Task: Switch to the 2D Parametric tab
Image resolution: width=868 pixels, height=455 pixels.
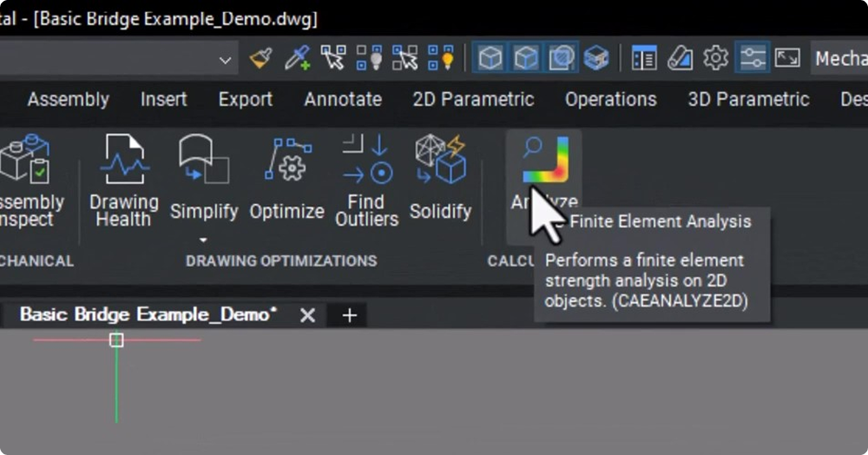Action: click(473, 100)
